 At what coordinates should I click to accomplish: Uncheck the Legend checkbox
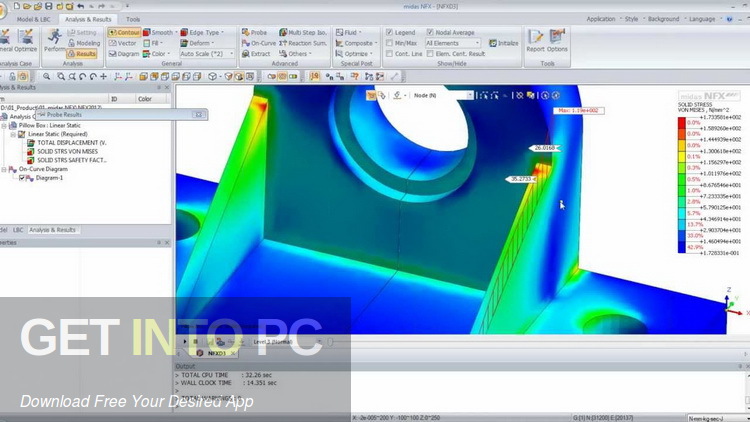(389, 32)
